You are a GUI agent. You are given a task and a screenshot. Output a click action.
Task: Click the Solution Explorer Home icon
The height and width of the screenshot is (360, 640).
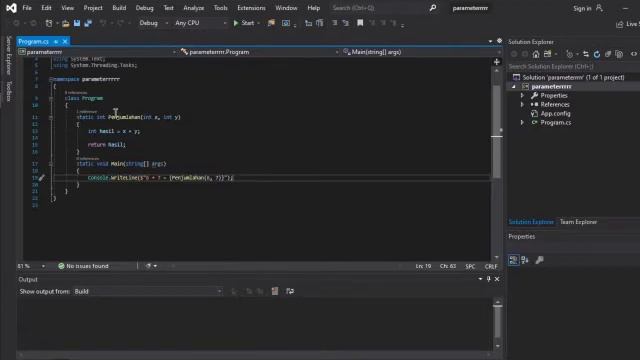tap(536, 54)
